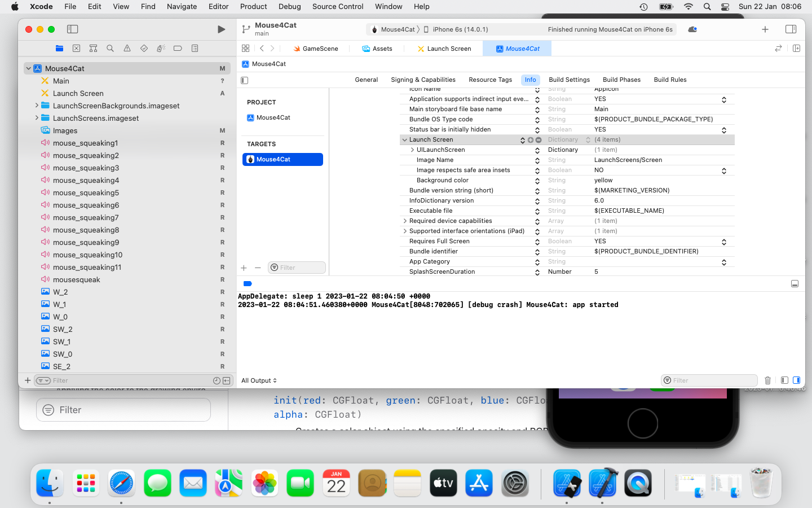Show the Source Control navigator

pyautogui.click(x=76, y=49)
